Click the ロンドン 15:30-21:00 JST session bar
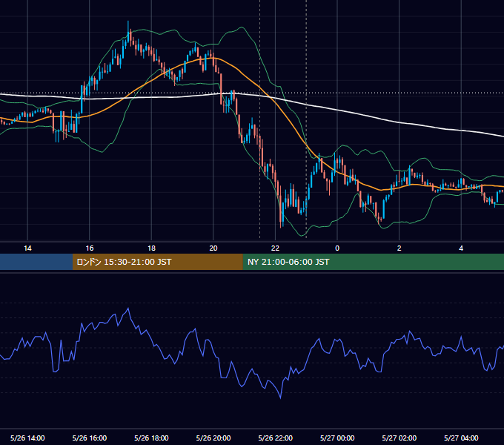This screenshot has width=504, height=445. click(x=157, y=262)
